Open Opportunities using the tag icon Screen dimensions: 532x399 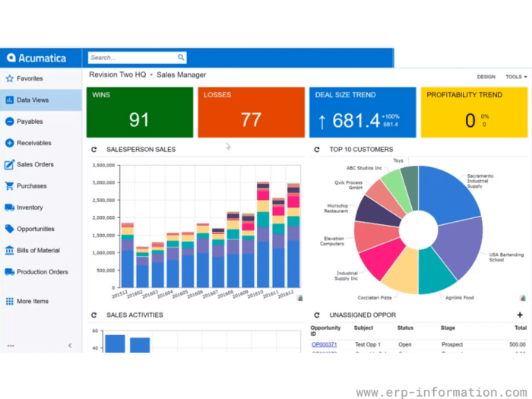tap(10, 229)
